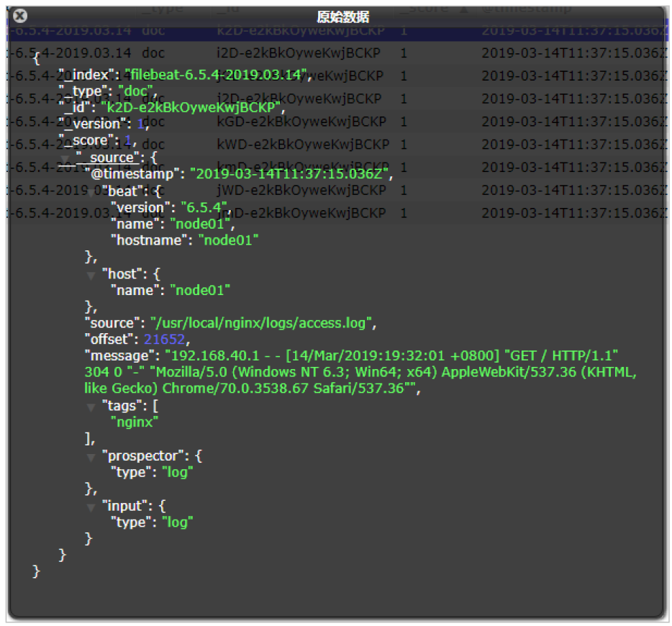Click the "nginx" tag value
672x626 pixels.
coord(135,422)
